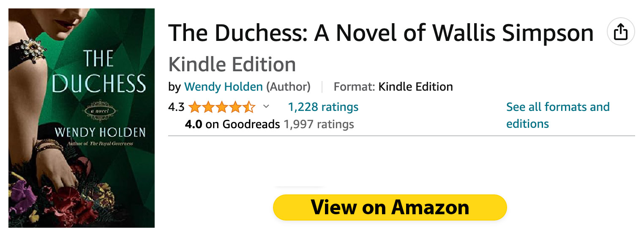The image size is (644, 237).
Task: Click the 4.0 on Goodreads score
Action: click(x=232, y=124)
